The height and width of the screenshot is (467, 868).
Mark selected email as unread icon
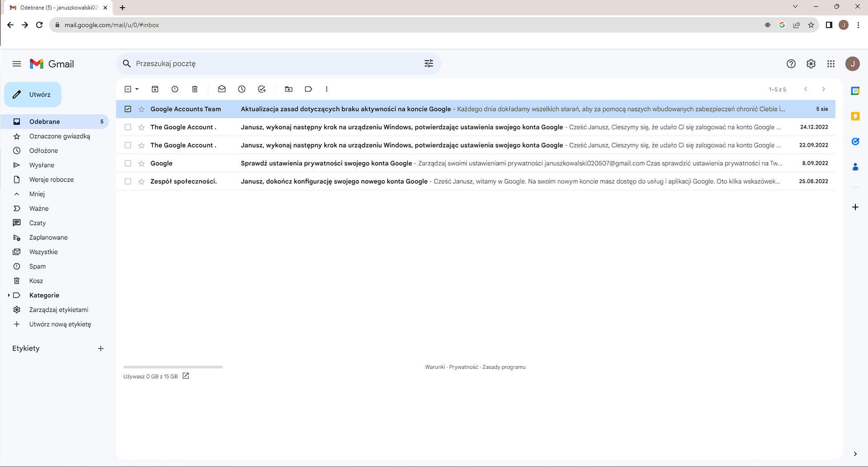pyautogui.click(x=222, y=89)
